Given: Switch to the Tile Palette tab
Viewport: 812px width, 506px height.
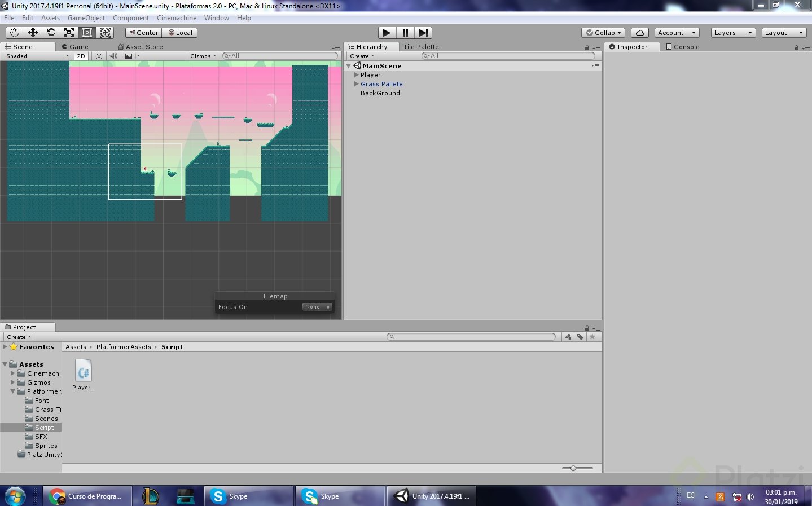Looking at the screenshot, I should pyautogui.click(x=421, y=47).
